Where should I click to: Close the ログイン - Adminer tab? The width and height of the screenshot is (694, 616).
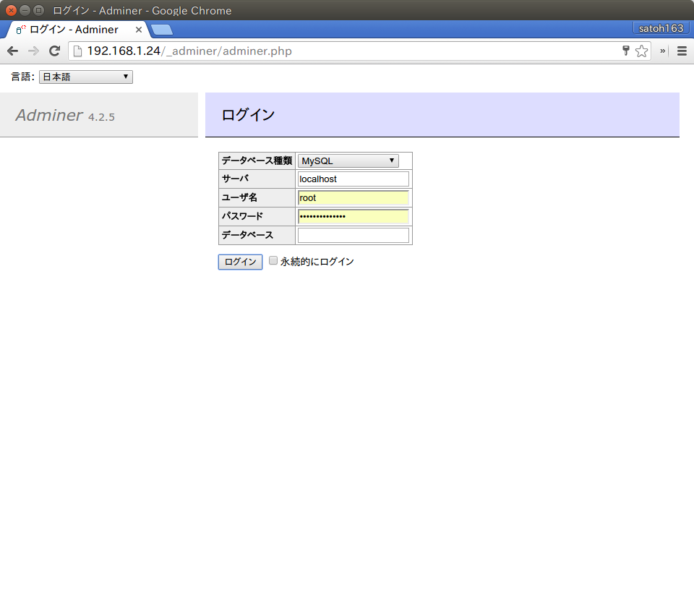139,29
